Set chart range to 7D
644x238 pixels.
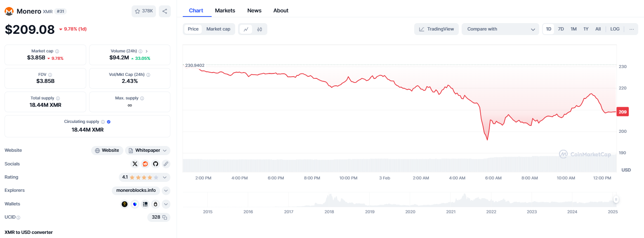(x=561, y=29)
